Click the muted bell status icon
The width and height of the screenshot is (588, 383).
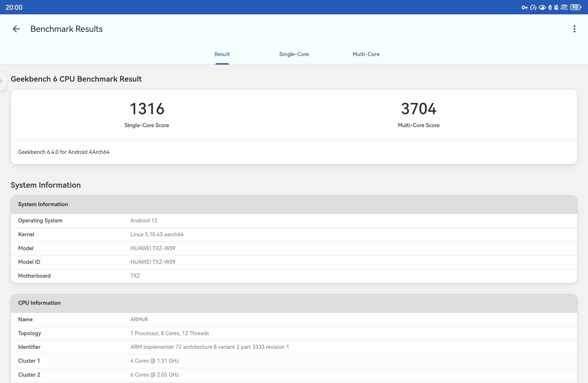[556, 7]
